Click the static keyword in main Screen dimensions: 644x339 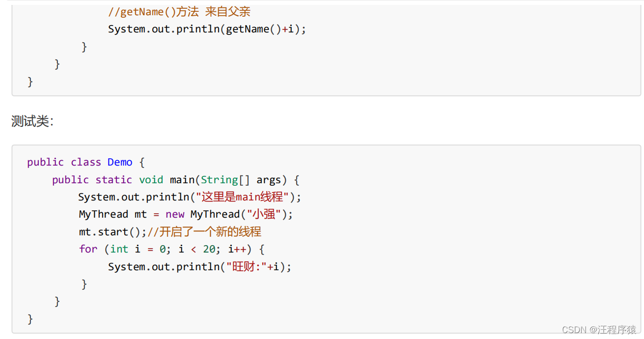coord(113,180)
